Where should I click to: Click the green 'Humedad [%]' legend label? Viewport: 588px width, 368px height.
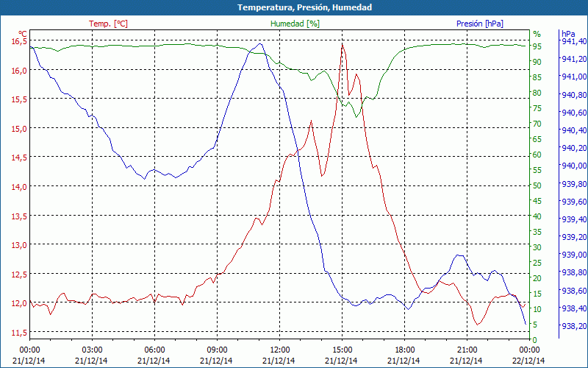coord(295,24)
